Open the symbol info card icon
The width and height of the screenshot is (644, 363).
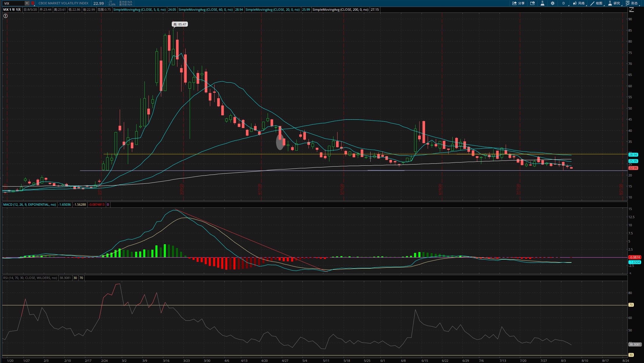532,3
